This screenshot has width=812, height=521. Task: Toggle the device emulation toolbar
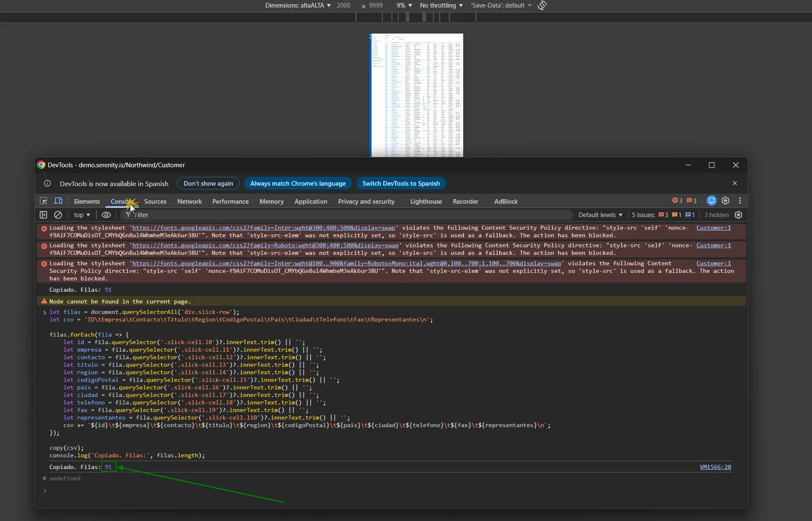(x=59, y=201)
